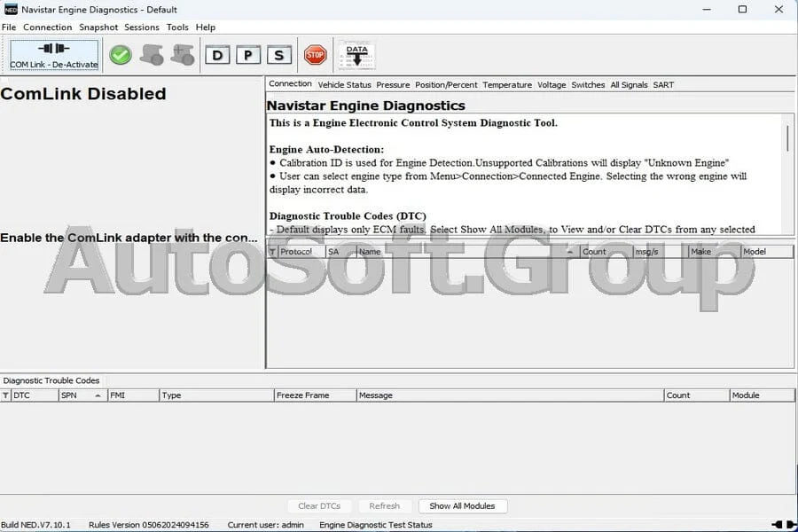Click the S toolbar button

click(279, 55)
